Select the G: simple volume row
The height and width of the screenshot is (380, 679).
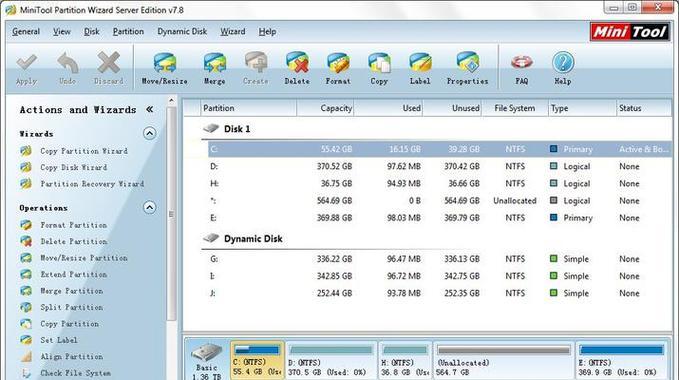pyautogui.click(x=439, y=259)
